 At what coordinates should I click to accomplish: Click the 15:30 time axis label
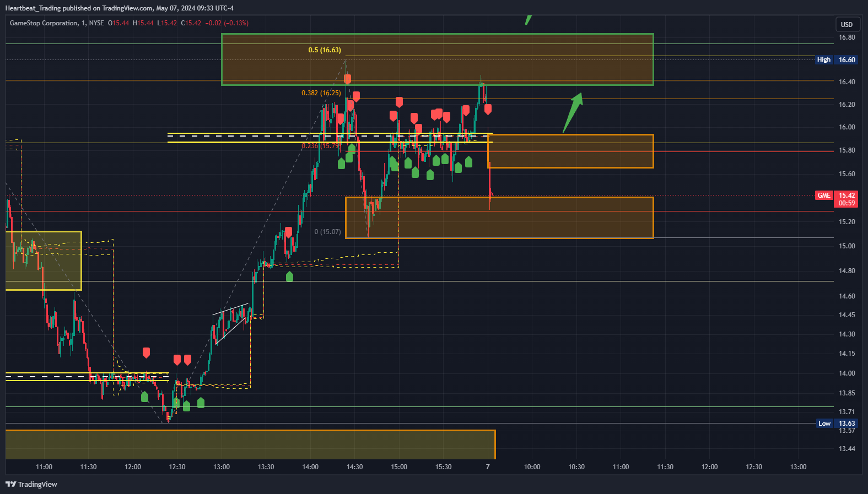[x=444, y=467]
